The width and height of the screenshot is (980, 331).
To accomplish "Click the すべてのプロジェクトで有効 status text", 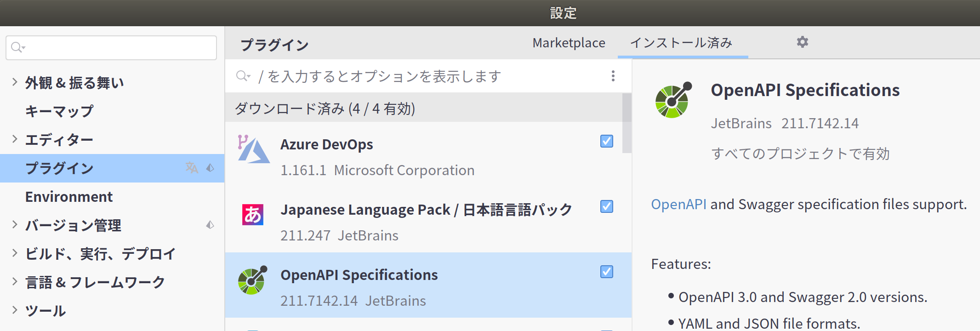I will point(800,154).
